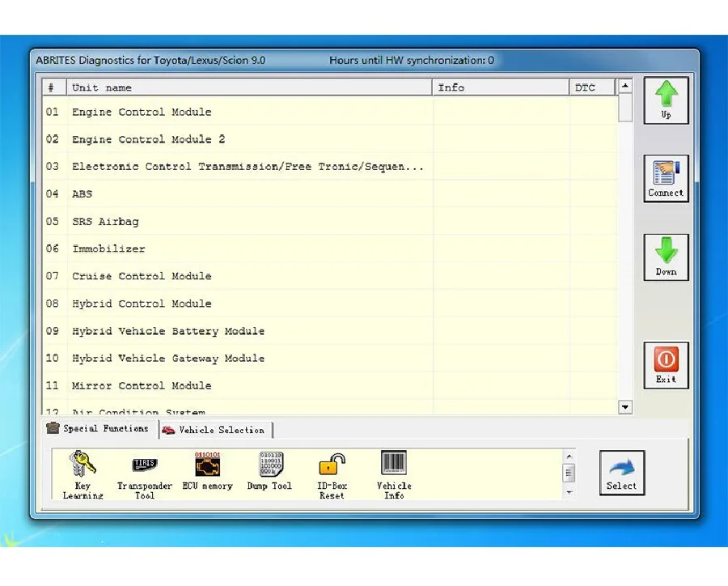Select ID-Box Reset function
This screenshot has height=586, width=728.
(x=332, y=474)
